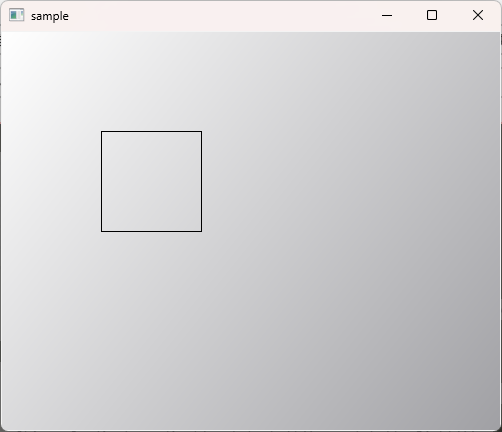This screenshot has width=502, height=432.
Task: Click the "sample" window title text
Action: [50, 16]
